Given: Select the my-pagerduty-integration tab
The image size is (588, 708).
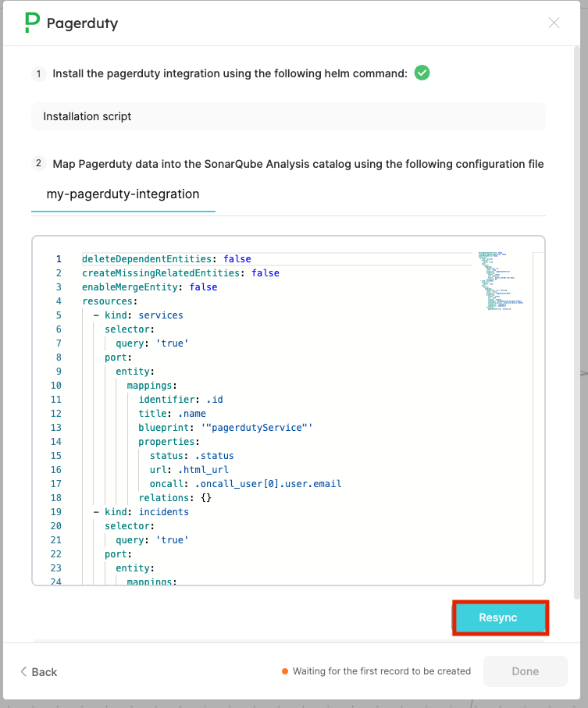Looking at the screenshot, I should click(x=123, y=194).
